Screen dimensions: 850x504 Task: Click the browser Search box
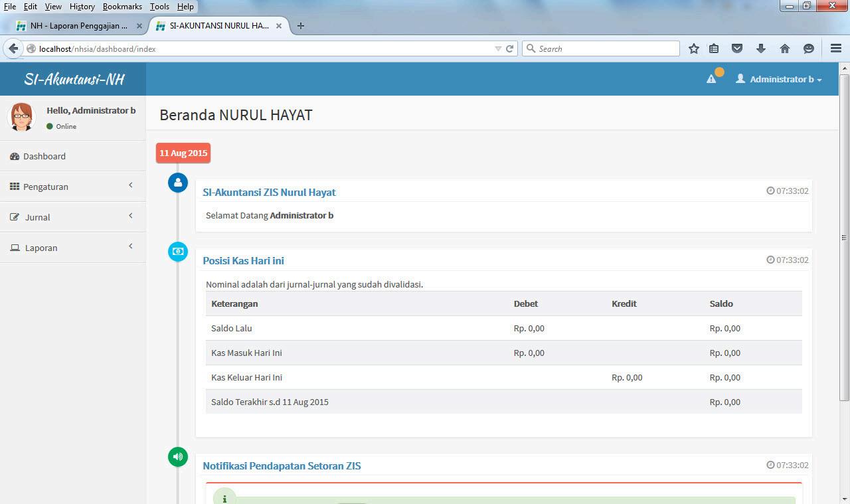601,48
